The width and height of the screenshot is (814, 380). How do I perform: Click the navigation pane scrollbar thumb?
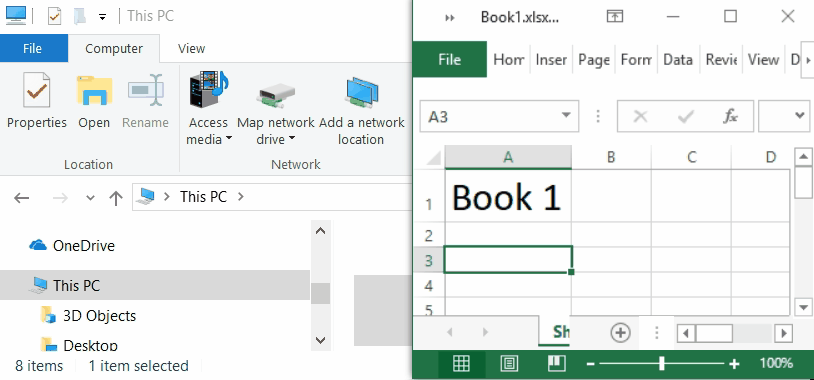pyautogui.click(x=320, y=293)
